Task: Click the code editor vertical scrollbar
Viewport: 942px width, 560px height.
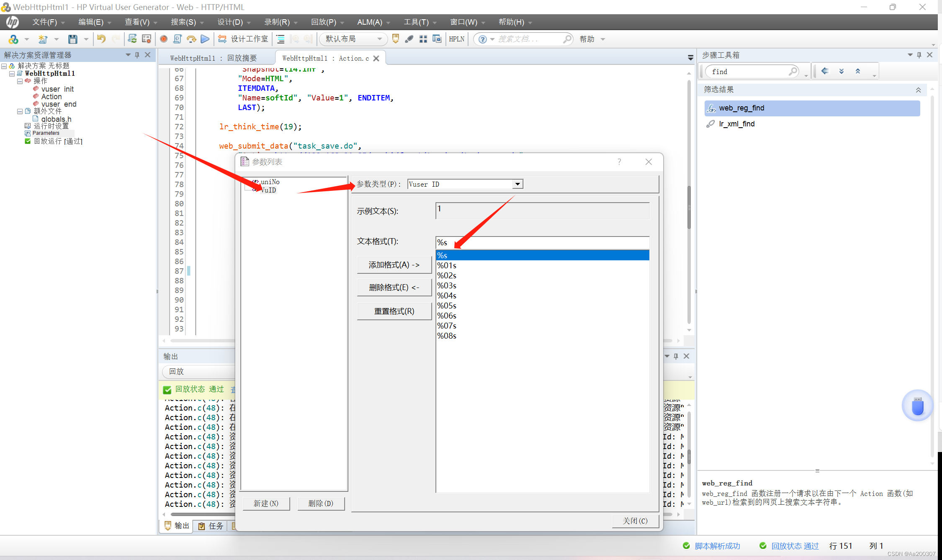Action: coord(689,207)
